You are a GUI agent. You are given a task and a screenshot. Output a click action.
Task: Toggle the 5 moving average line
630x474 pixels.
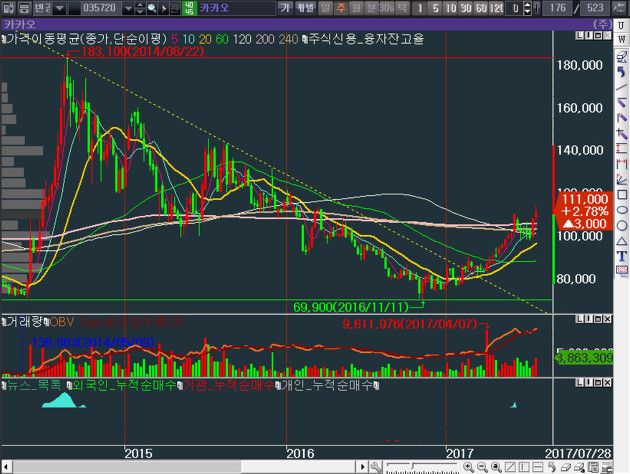pos(174,39)
